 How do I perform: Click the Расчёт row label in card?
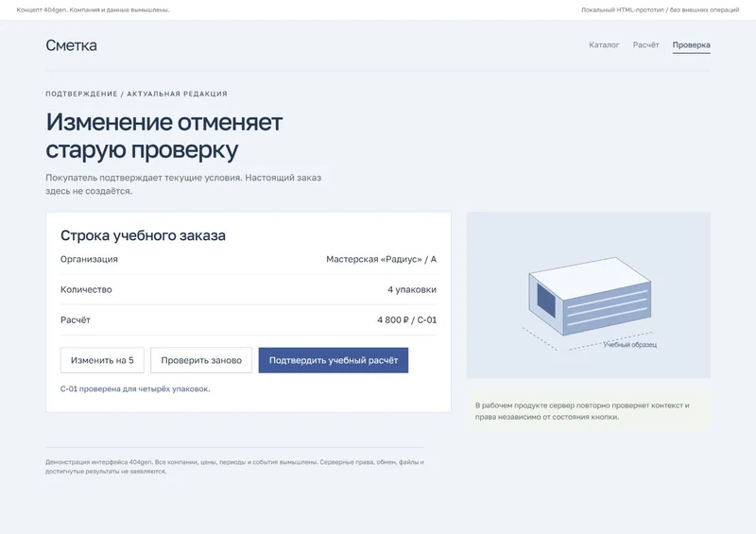(x=76, y=319)
